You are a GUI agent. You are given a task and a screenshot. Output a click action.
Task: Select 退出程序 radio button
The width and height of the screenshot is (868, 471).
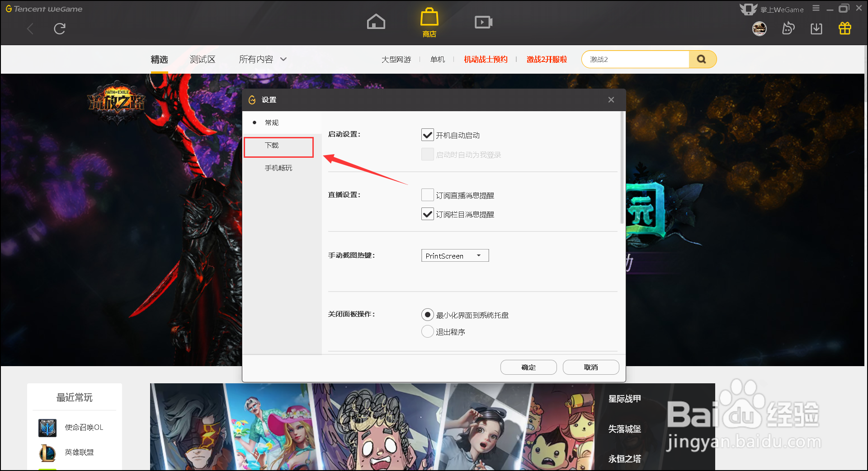point(427,331)
